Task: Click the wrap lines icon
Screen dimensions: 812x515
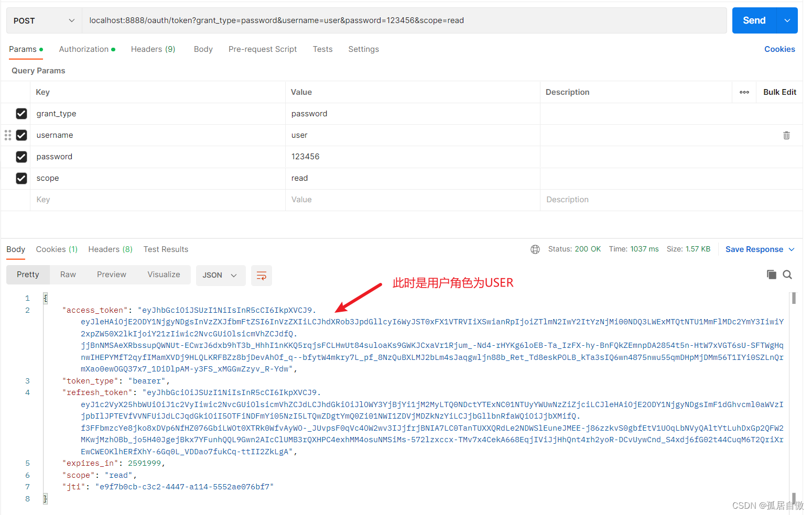Action: 261,275
